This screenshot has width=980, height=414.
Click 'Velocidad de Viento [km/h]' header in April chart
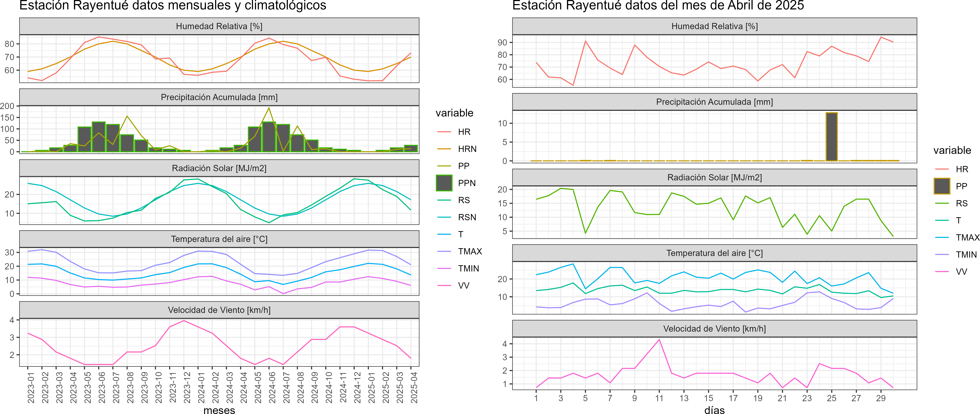pyautogui.click(x=714, y=329)
